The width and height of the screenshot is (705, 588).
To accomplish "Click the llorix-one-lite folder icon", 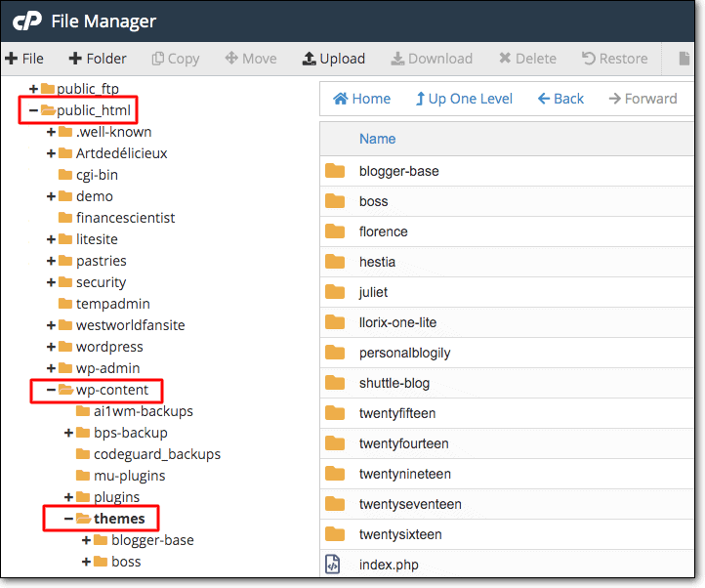I will 335,322.
